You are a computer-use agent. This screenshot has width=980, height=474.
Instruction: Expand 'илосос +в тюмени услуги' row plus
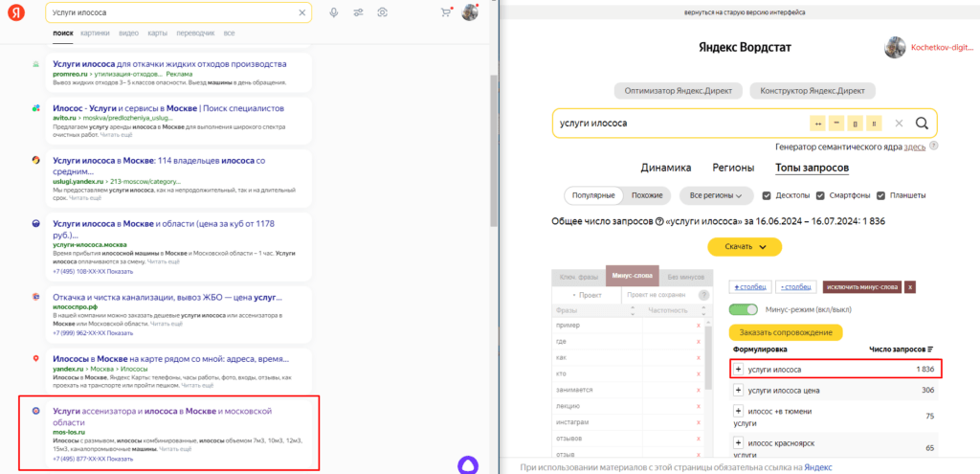point(738,411)
